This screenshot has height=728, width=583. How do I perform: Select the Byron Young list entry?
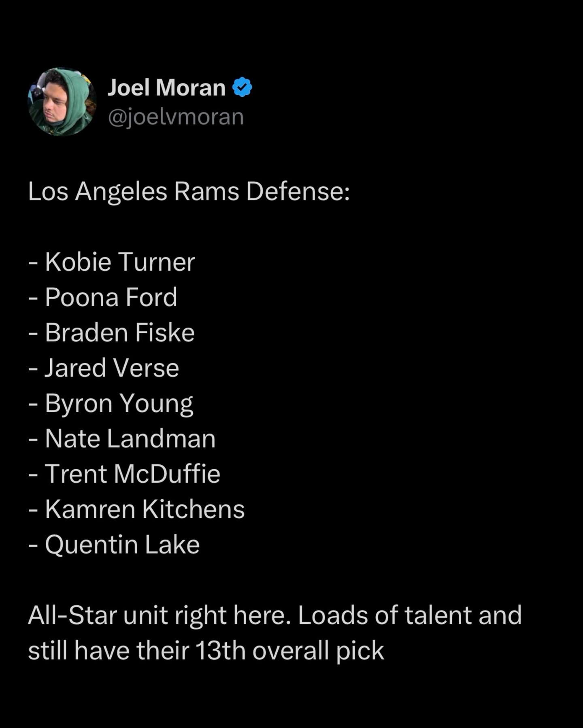[x=119, y=404]
